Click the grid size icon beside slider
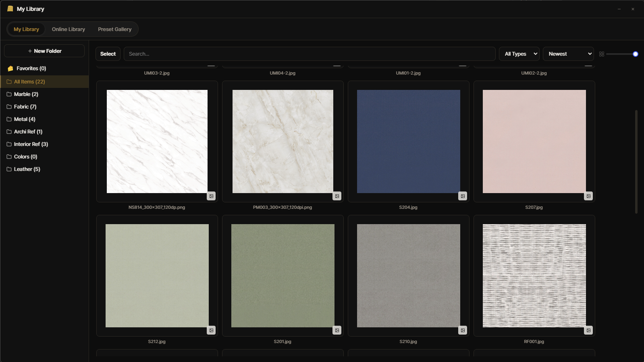 click(x=602, y=54)
